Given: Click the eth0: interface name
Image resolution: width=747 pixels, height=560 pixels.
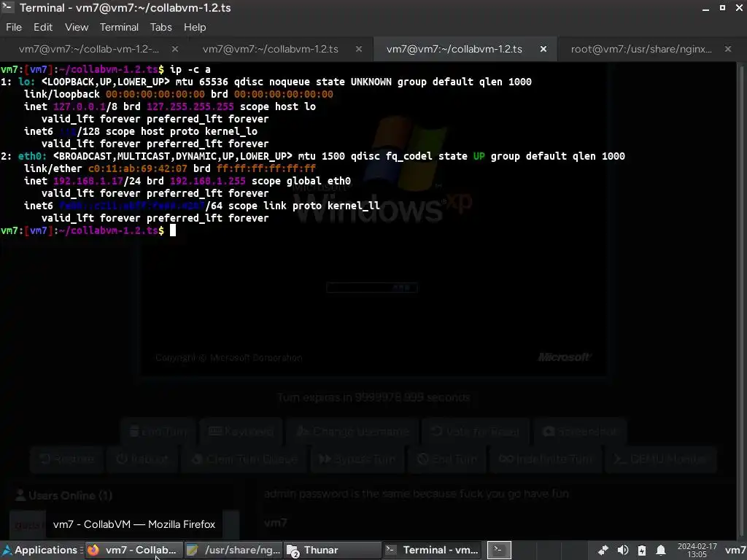Looking at the screenshot, I should point(32,156).
